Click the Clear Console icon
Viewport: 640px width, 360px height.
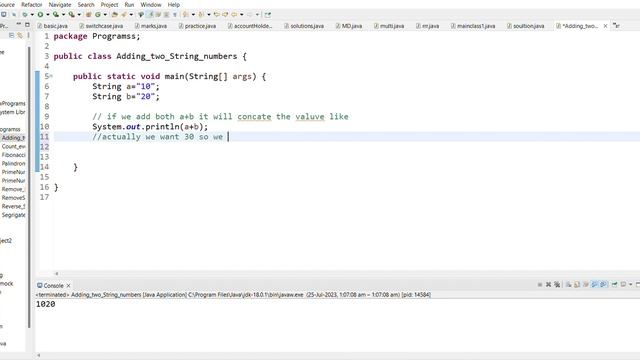pyautogui.click(x=568, y=284)
